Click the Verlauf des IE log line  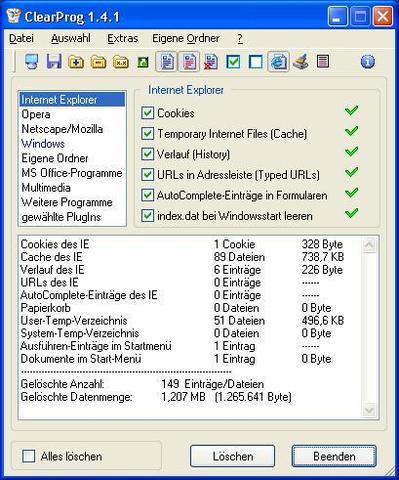tap(182, 270)
